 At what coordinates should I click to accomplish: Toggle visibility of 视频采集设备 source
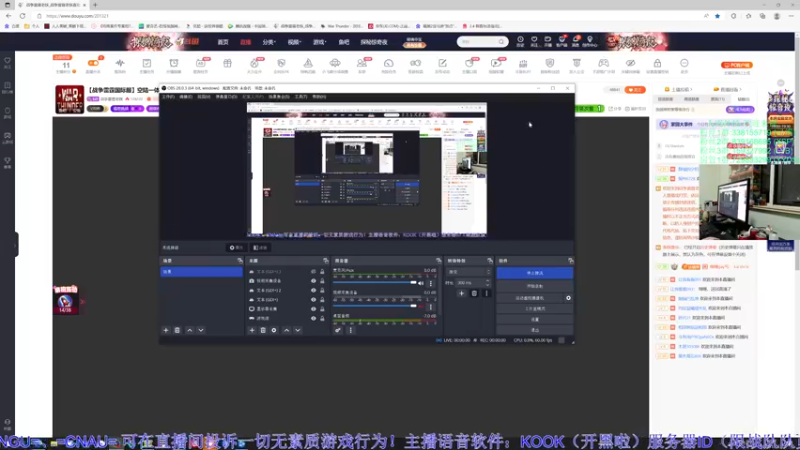tap(313, 281)
